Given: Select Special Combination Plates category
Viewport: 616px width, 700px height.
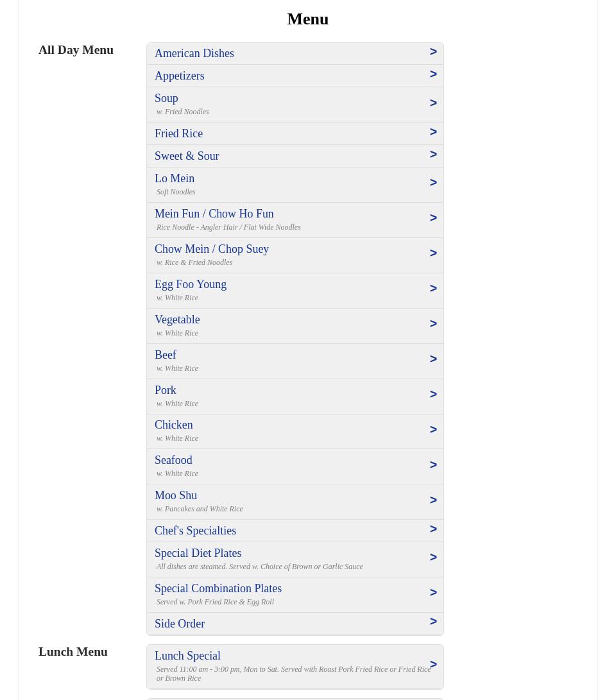Looking at the screenshot, I should pyautogui.click(x=218, y=588).
